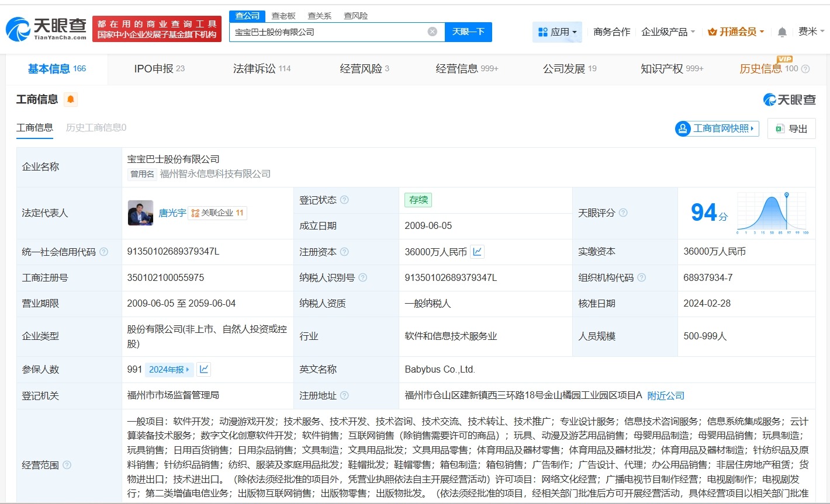Viewport: 830px width, 504px height.
Task: Click the snapshot icon in 工商官网快照 button
Action: point(683,128)
